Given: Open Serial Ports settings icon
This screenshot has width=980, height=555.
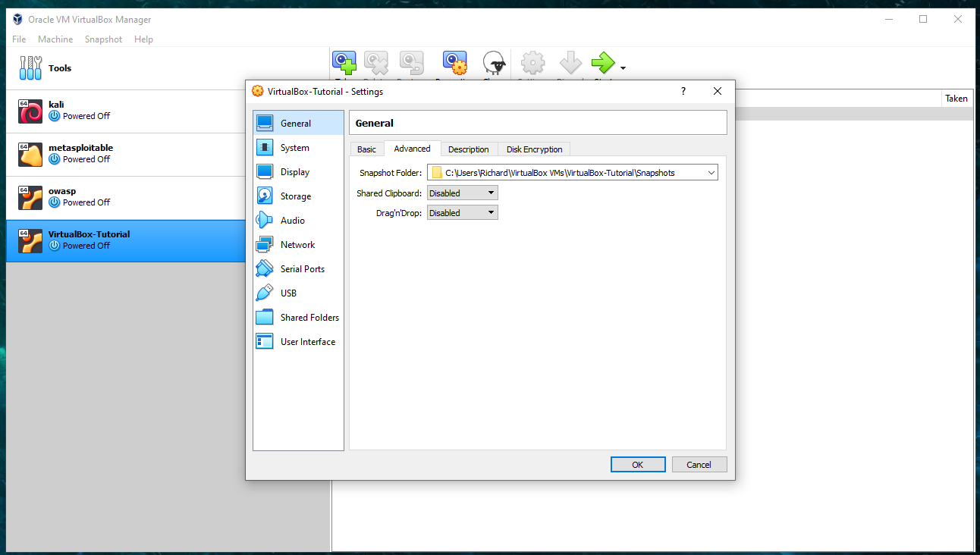Looking at the screenshot, I should click(x=265, y=268).
